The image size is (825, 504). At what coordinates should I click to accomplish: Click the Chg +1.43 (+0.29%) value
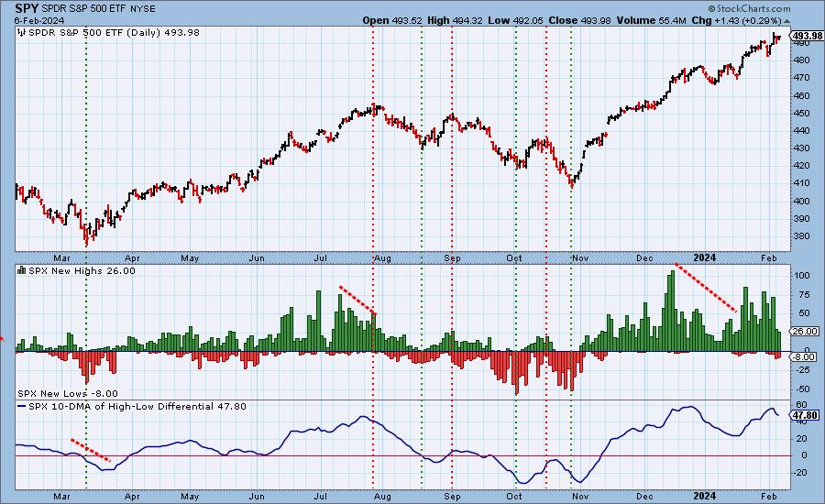pos(736,20)
